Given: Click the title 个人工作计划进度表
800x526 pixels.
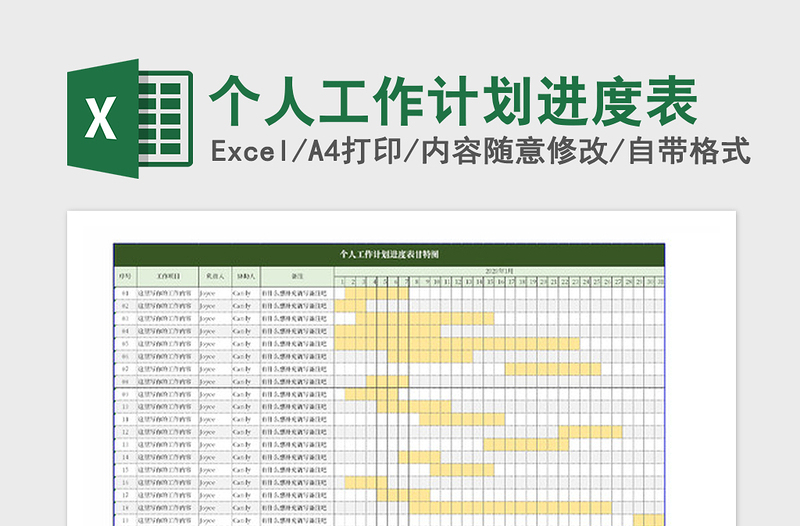Looking at the screenshot, I should [x=454, y=101].
